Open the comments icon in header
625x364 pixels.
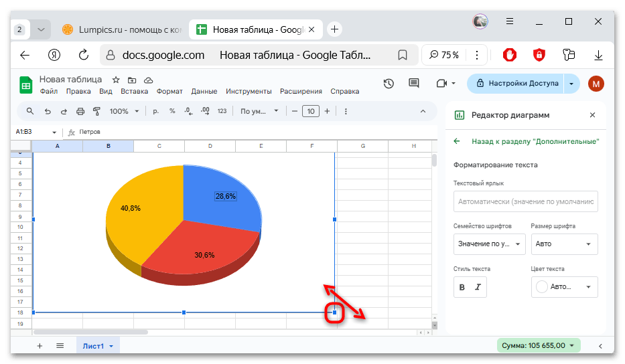(x=413, y=84)
